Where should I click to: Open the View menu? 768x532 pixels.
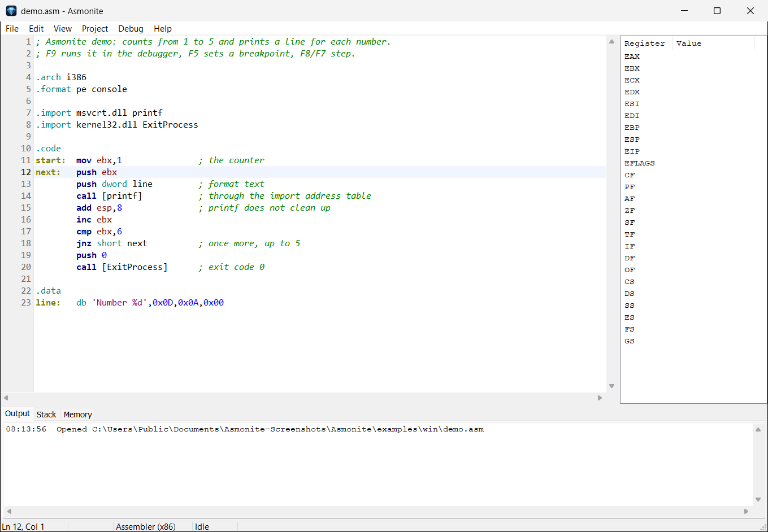[x=63, y=29]
